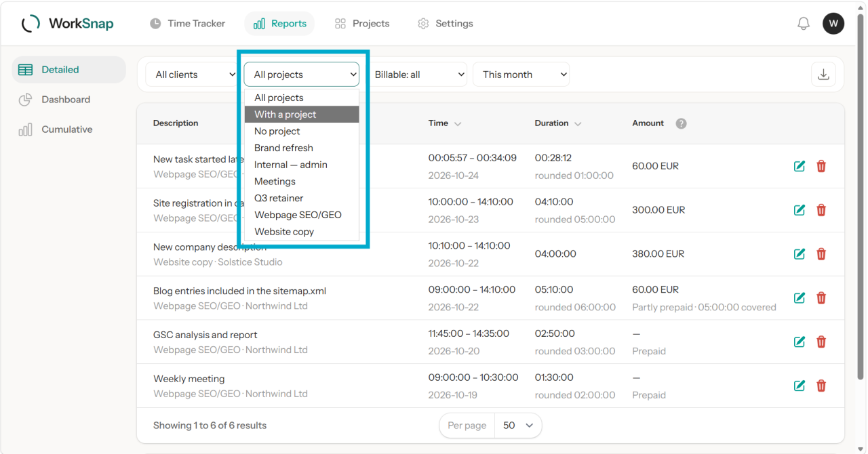The height and width of the screenshot is (454, 868).
Task: Open the Dashboard report view
Action: click(x=68, y=100)
